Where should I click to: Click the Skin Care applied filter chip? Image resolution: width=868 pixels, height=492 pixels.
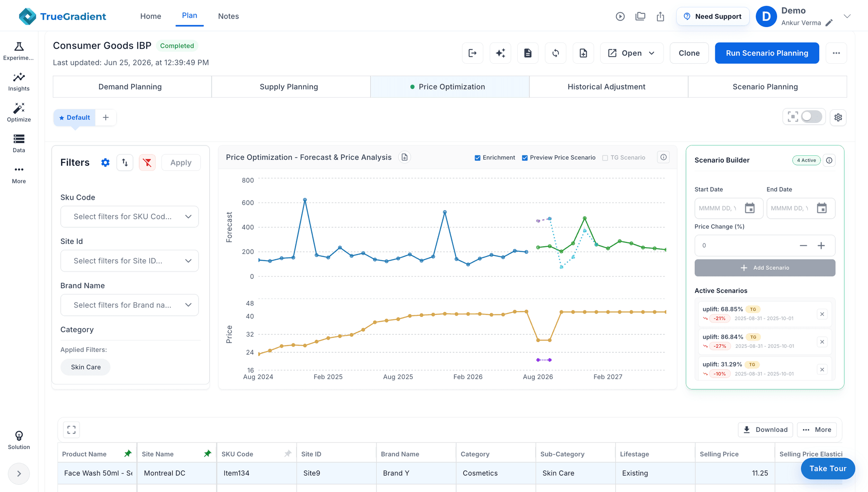85,367
